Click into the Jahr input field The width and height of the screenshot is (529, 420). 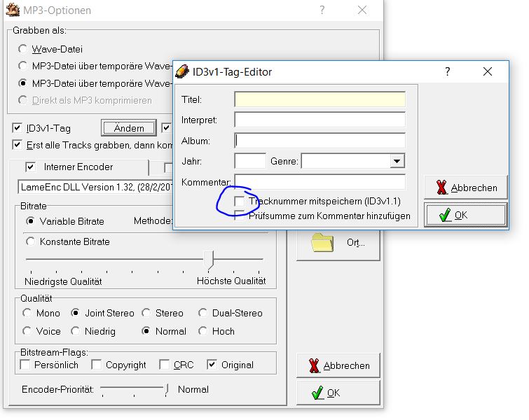click(250, 161)
